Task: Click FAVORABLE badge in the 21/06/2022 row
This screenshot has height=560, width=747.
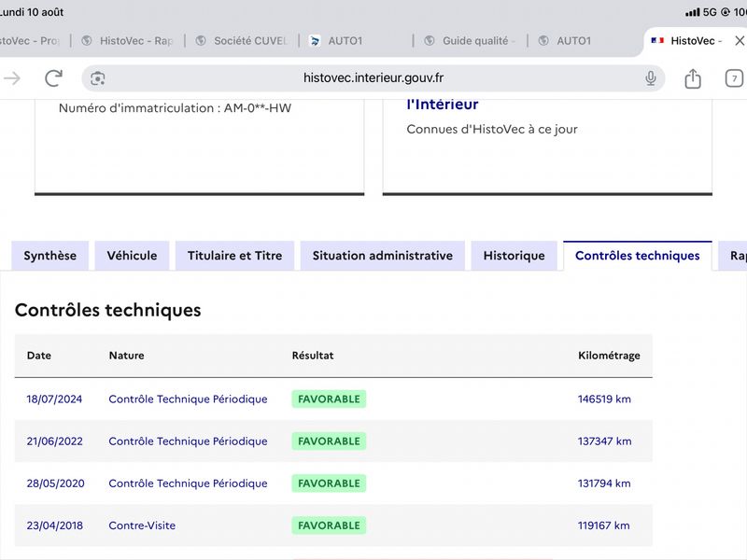Action: coord(329,441)
